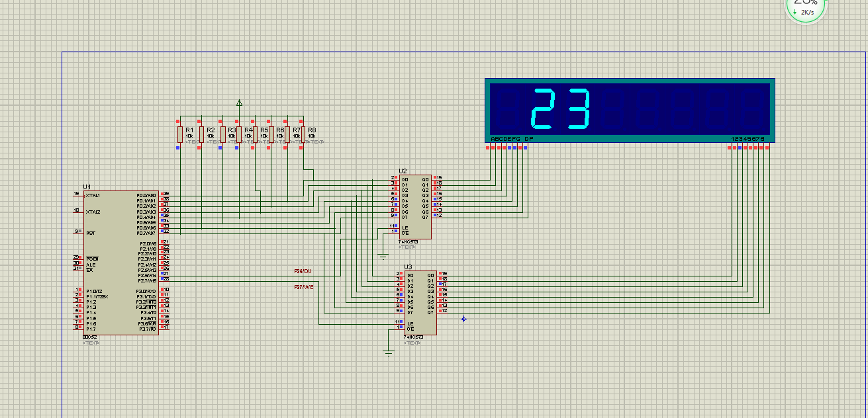Select resistor R6 symbol
The height and width of the screenshot is (418, 868).
pos(271,135)
